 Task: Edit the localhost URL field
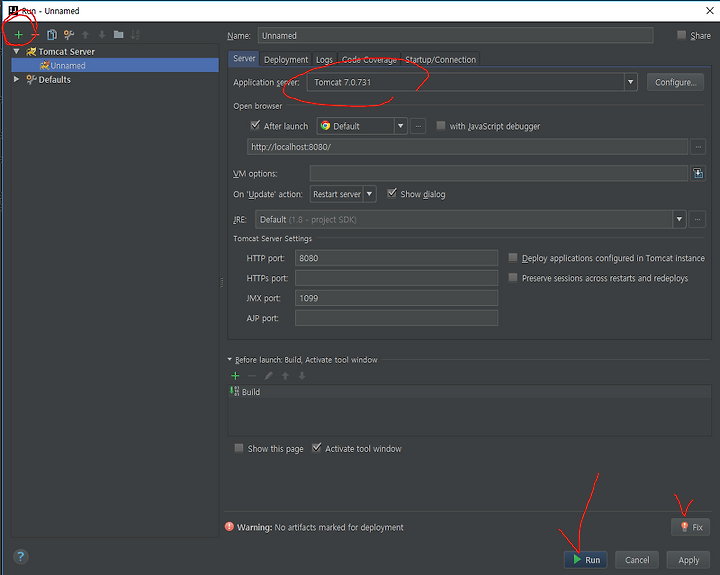pos(467,147)
